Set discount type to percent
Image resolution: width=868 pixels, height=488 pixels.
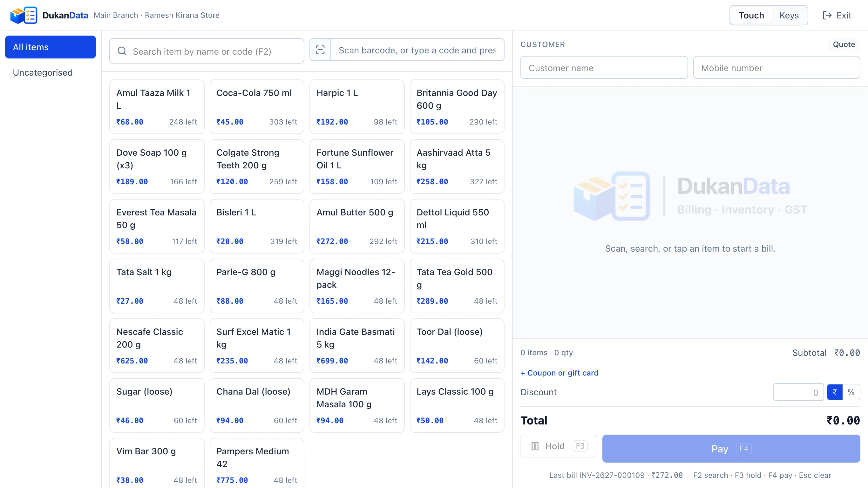pos(851,392)
